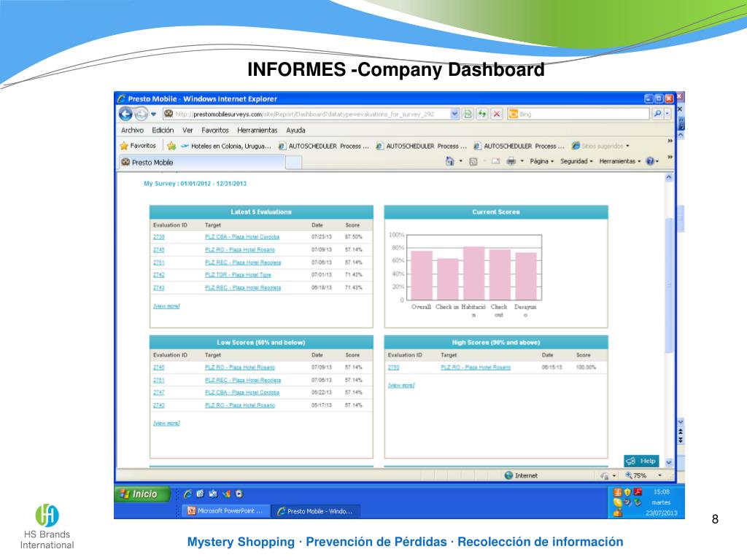This screenshot has width=747, height=560.
Task: Open the Hoteles en Colonia favorite link
Action: coord(226,146)
